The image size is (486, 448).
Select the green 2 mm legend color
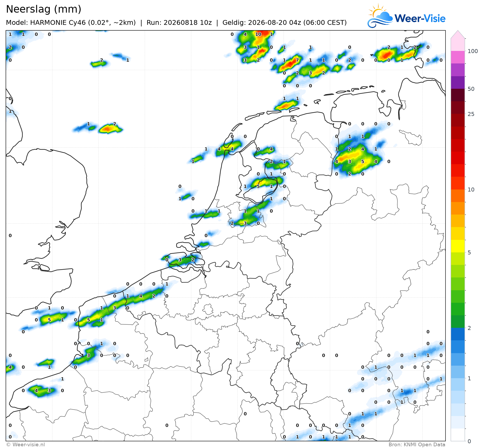(458, 321)
